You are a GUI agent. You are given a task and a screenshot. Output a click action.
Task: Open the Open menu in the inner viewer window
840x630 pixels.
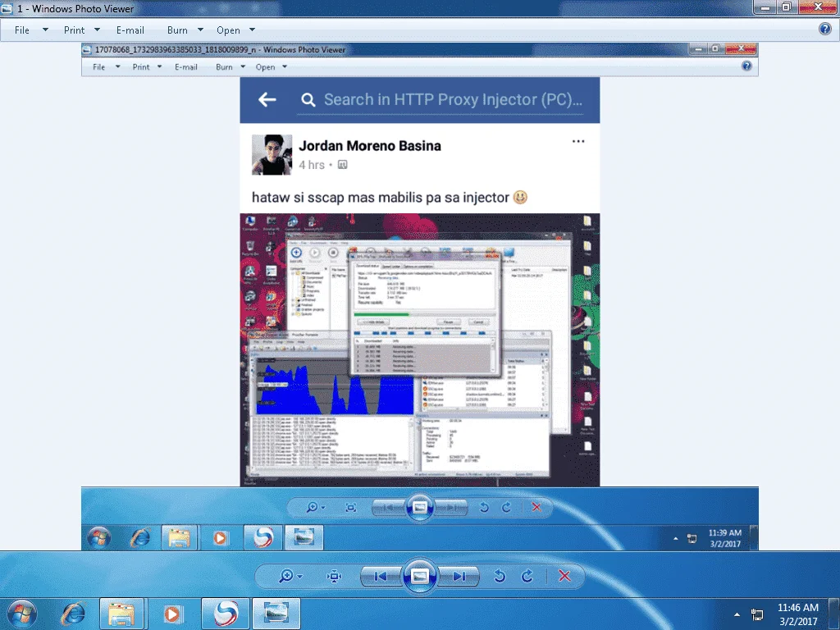tap(265, 67)
